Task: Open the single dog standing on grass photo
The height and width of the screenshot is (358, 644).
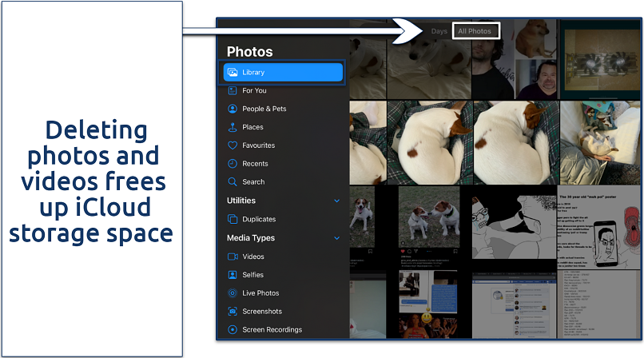Action: [x=362, y=217]
